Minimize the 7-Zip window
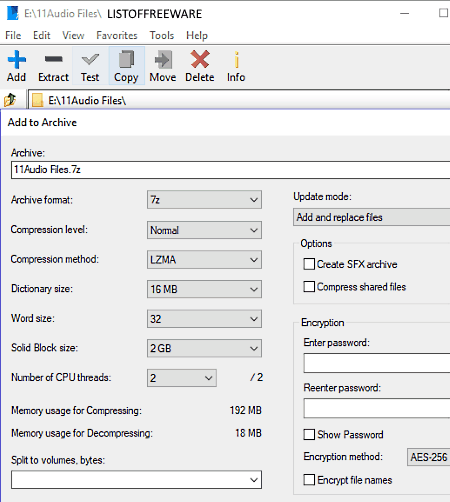The image size is (450, 502). coord(404,13)
